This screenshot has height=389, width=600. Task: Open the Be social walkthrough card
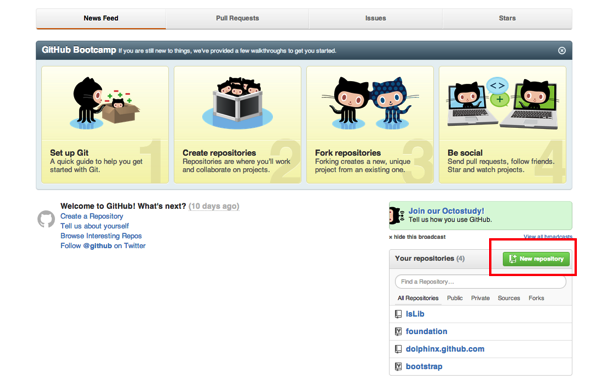[x=502, y=125]
